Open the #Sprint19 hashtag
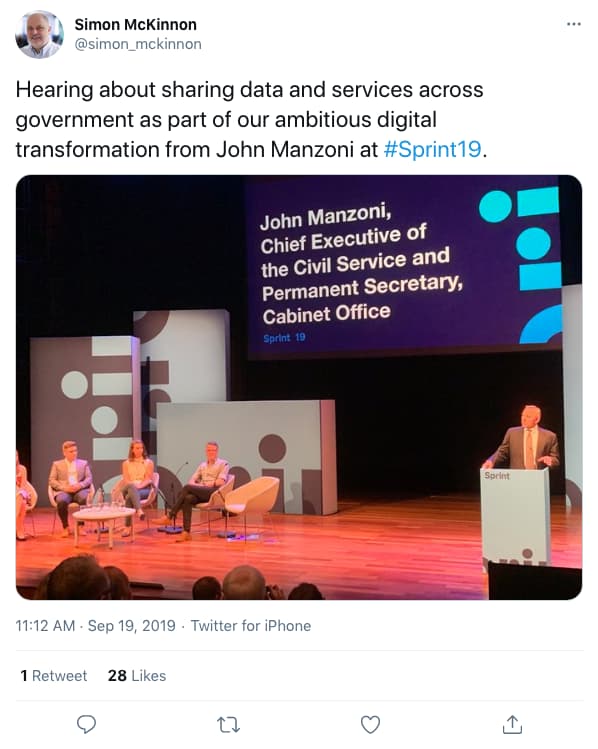 click(x=433, y=149)
